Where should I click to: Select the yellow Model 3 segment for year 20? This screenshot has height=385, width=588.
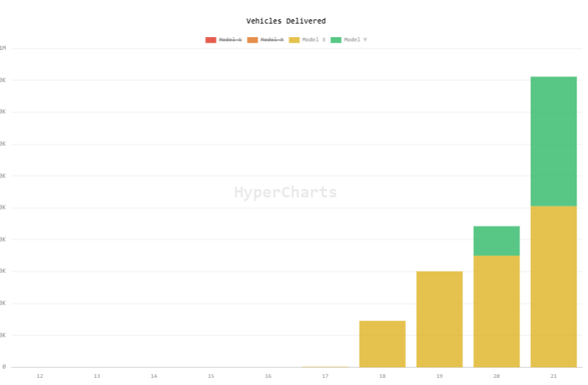(497, 311)
